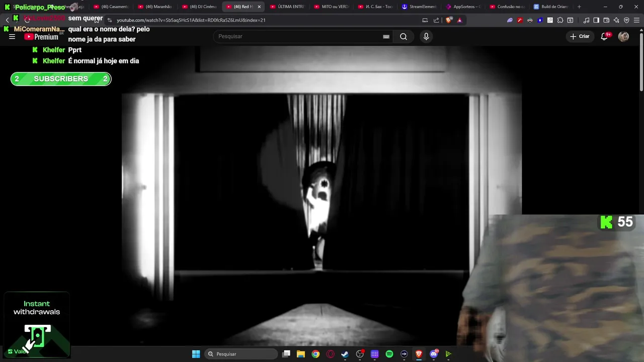Switch to the DJ Cinéma tab
Viewport: 644px width, 362px height.
point(199,7)
